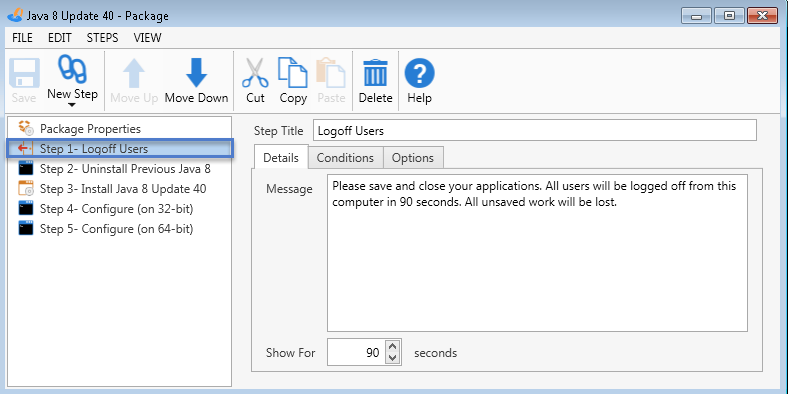Viewport: 788px width, 394px height.
Task: Click the Copy pages icon
Action: pyautogui.click(x=293, y=72)
